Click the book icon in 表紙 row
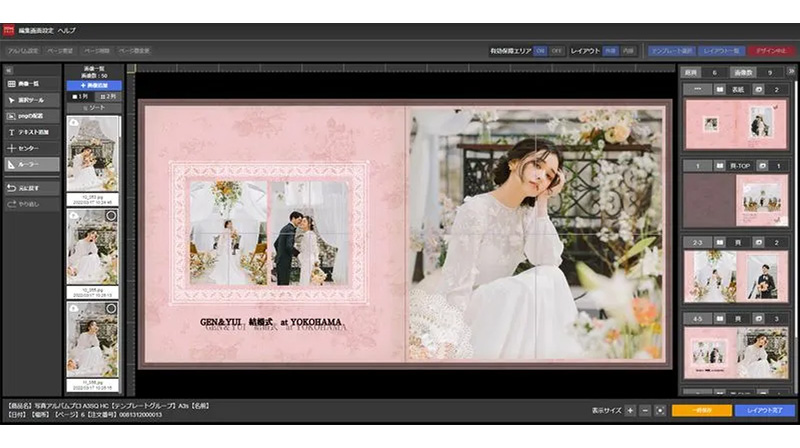The height and width of the screenshot is (448, 800). [x=719, y=90]
